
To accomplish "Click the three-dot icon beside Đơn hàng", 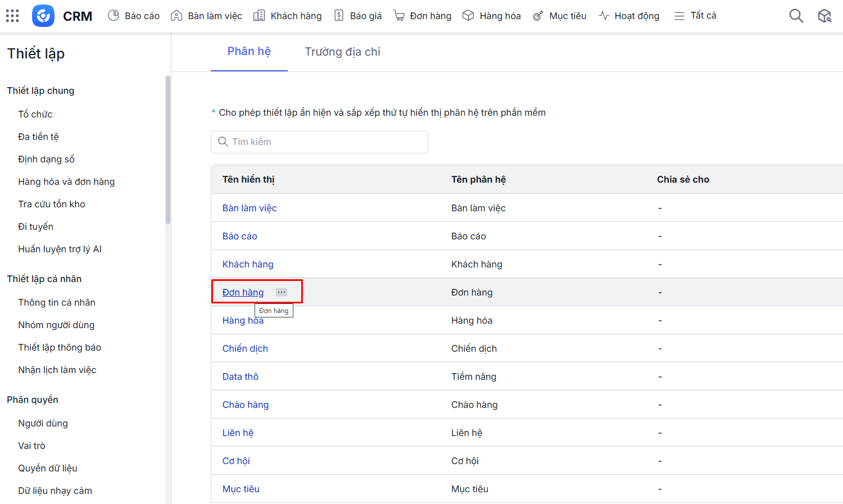I will (282, 292).
